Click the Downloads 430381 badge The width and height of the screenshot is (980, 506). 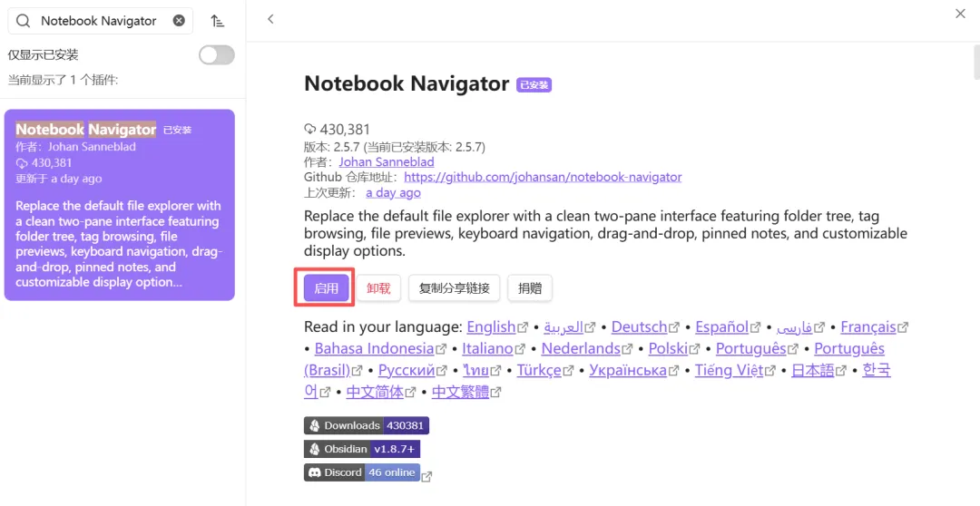pyautogui.click(x=367, y=425)
